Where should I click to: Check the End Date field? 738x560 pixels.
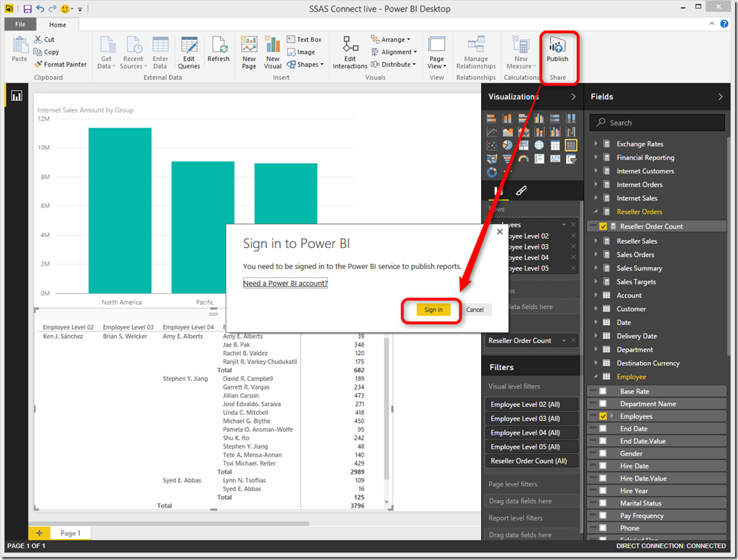click(x=602, y=429)
